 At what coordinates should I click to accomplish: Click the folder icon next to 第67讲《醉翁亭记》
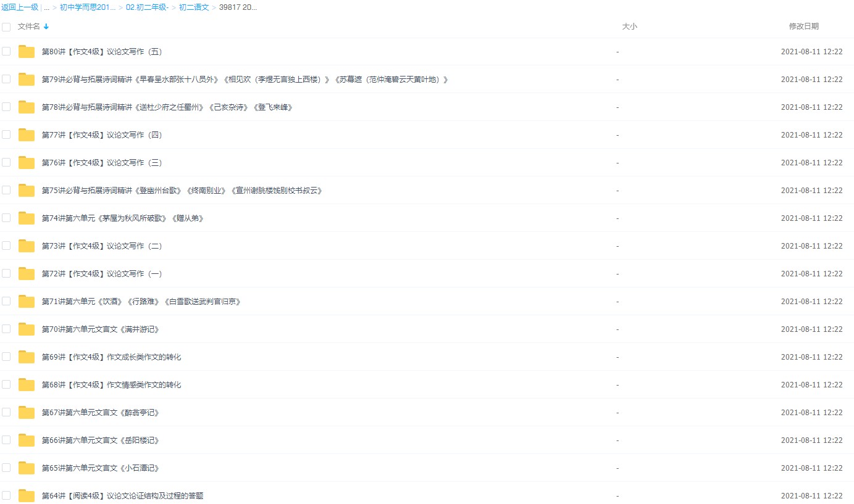(25, 412)
